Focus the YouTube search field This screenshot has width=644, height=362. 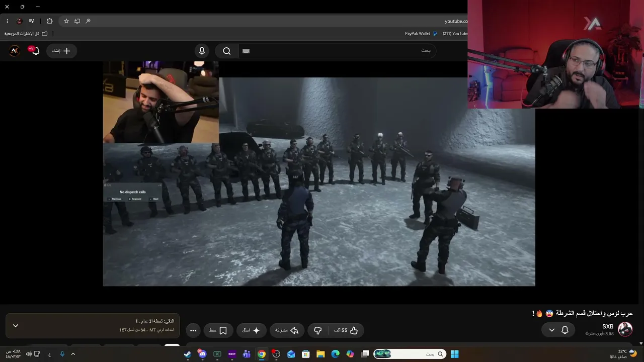pyautogui.click(x=337, y=51)
